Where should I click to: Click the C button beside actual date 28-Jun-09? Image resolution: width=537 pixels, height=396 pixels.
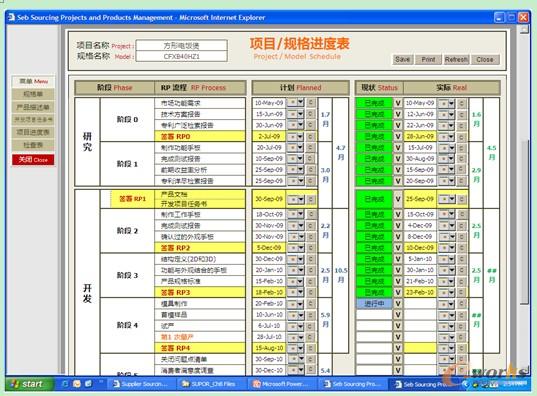(461, 137)
